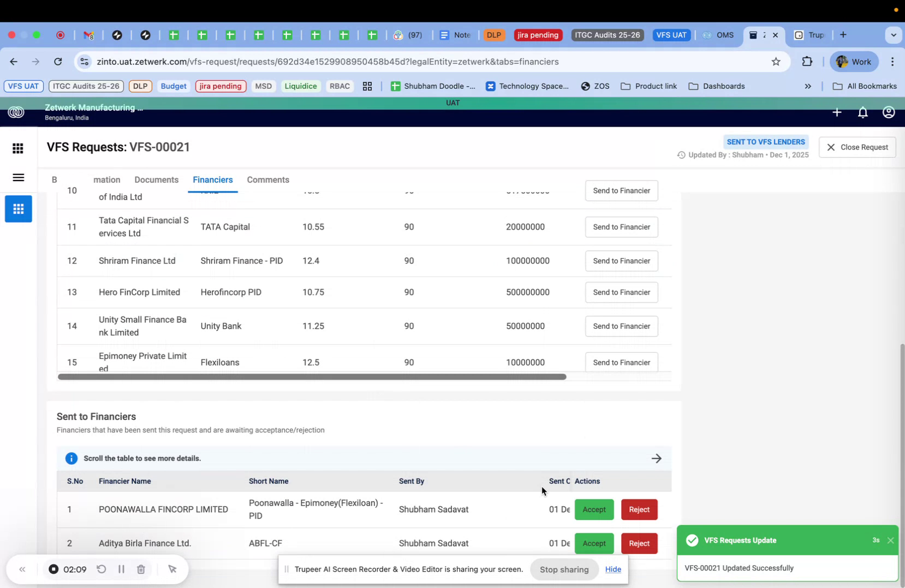Open the app grid icon in the sidebar

[x=18, y=148]
